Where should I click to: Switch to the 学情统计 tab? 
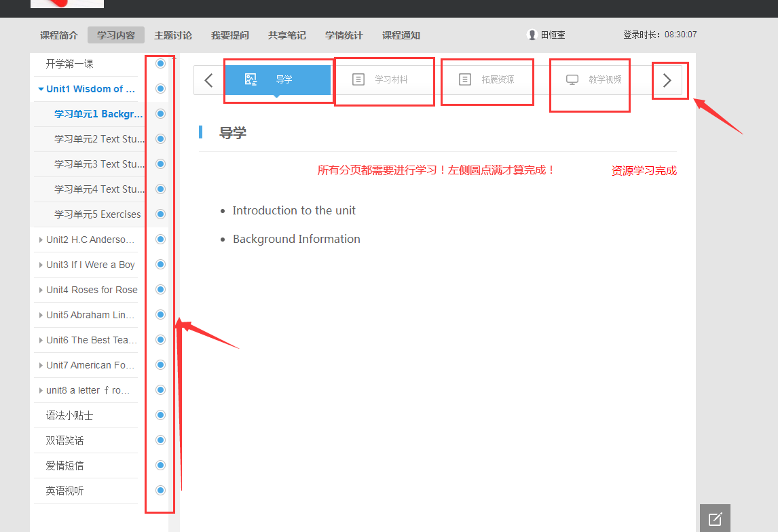click(x=344, y=35)
